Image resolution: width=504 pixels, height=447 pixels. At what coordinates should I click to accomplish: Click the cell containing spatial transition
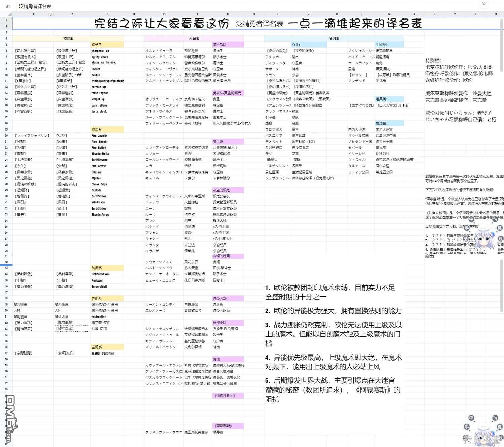tap(107, 353)
